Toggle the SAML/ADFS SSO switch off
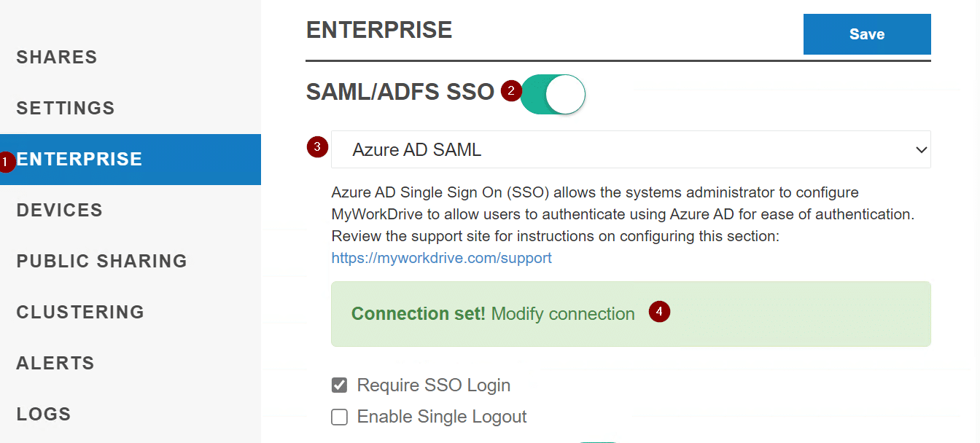Image resolution: width=980 pixels, height=443 pixels. [x=553, y=94]
